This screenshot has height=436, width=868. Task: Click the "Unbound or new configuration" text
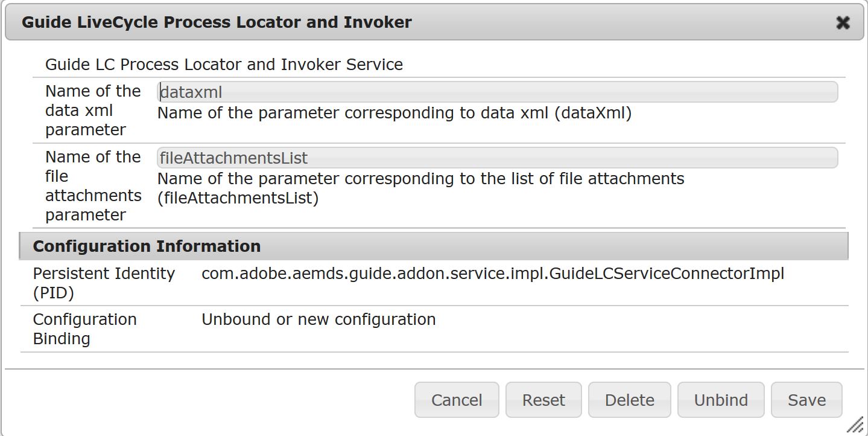pos(318,319)
